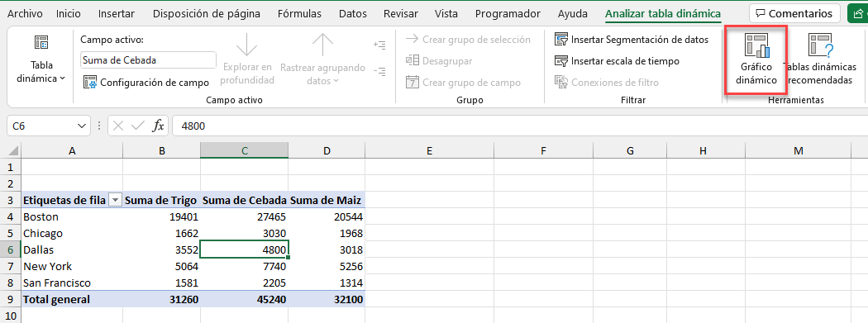Viewport: 868px width, 323px height.
Task: Open the Archivo menu
Action: [x=26, y=14]
